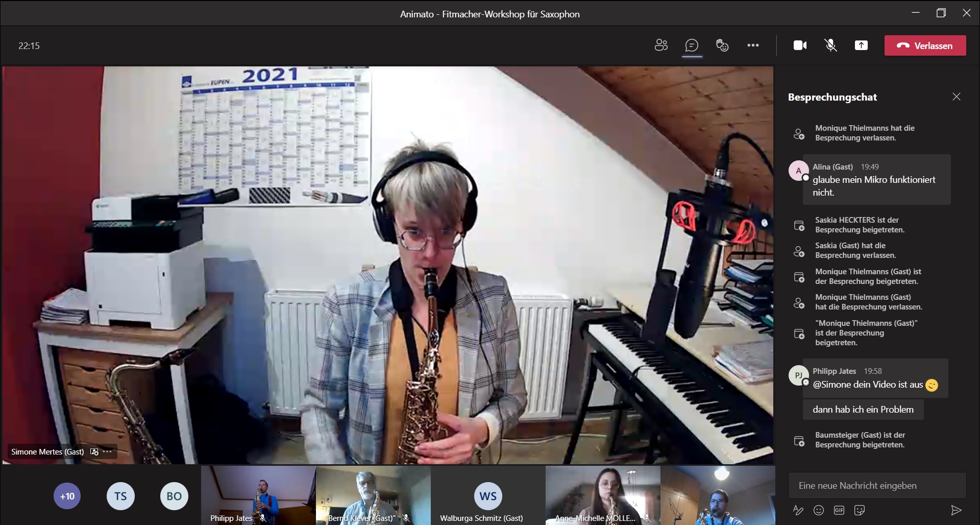Click the meeting timer 22:15
The image size is (980, 525).
point(29,46)
